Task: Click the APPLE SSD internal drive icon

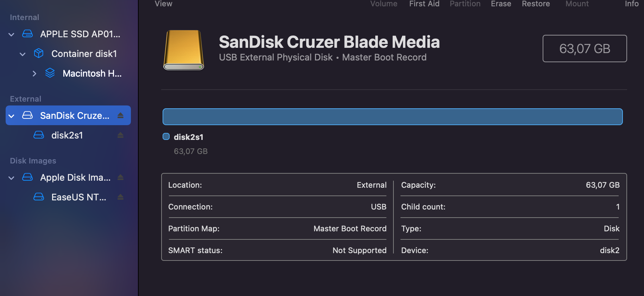Action: (27, 34)
